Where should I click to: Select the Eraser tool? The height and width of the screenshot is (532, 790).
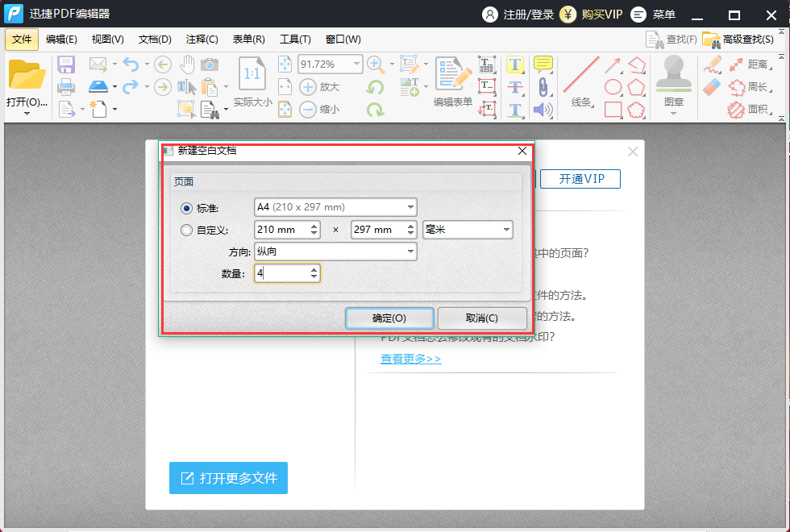[713, 87]
